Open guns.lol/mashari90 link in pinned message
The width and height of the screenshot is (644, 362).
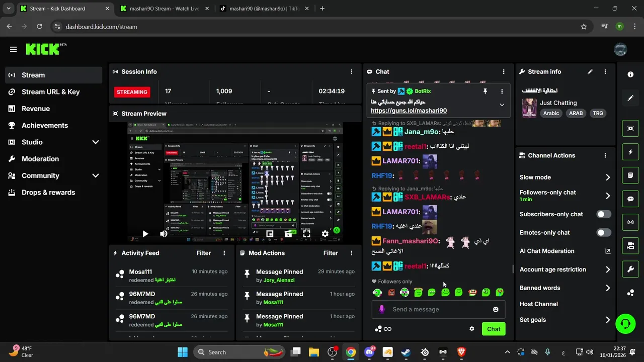pos(409,111)
